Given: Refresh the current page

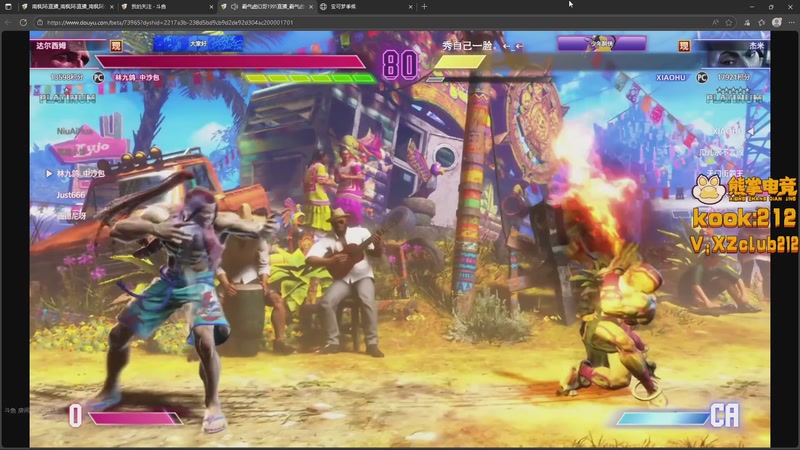Looking at the screenshot, I should (23, 22).
